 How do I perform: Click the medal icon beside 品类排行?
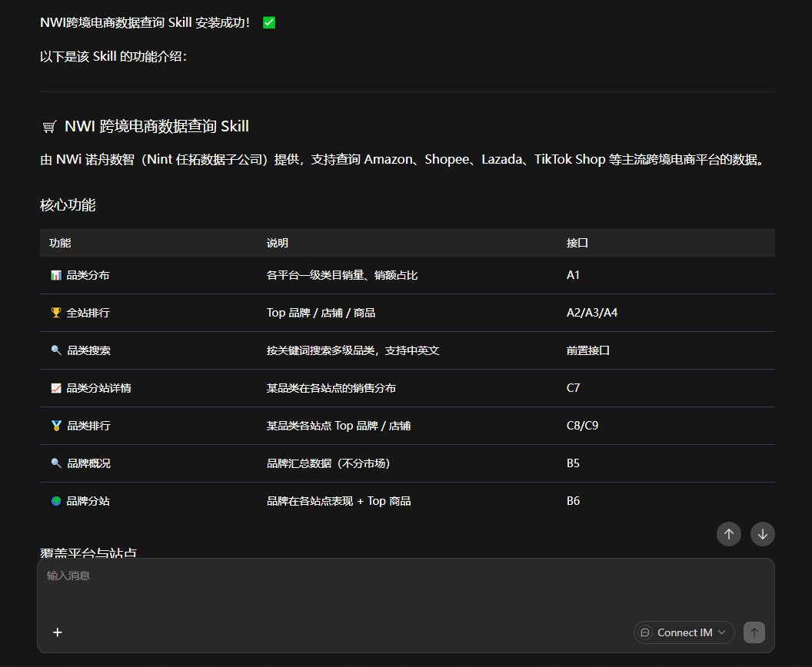click(56, 426)
